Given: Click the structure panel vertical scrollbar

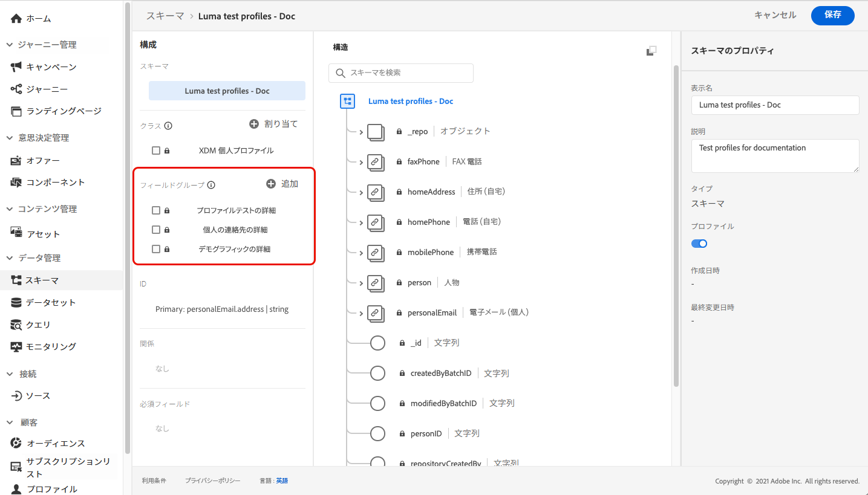Looking at the screenshot, I should (676, 225).
